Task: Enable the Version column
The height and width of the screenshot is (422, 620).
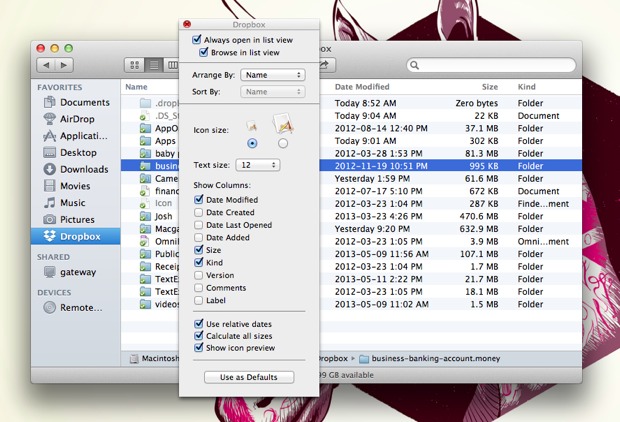Action: pyautogui.click(x=198, y=275)
